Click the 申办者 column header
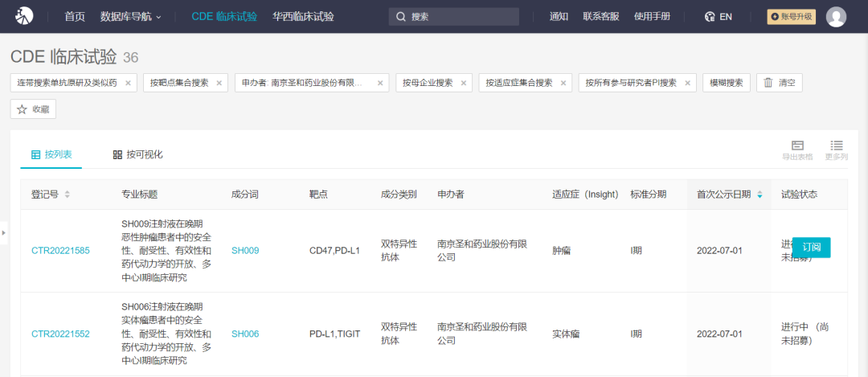Viewport: 868px width, 377px height. [451, 195]
